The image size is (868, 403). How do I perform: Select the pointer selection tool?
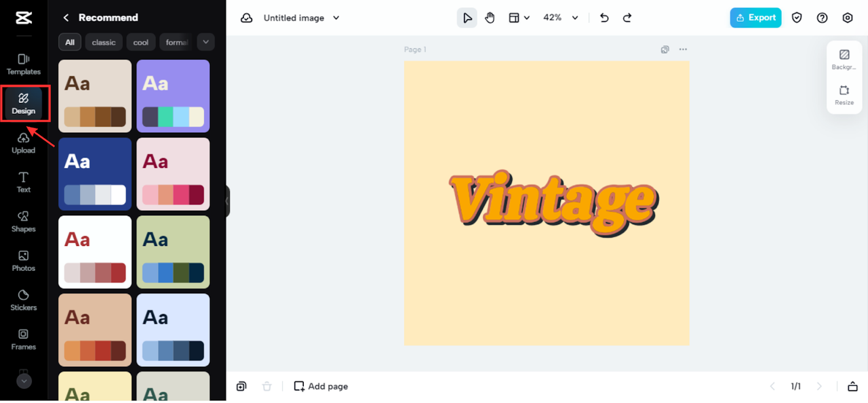pos(467,18)
